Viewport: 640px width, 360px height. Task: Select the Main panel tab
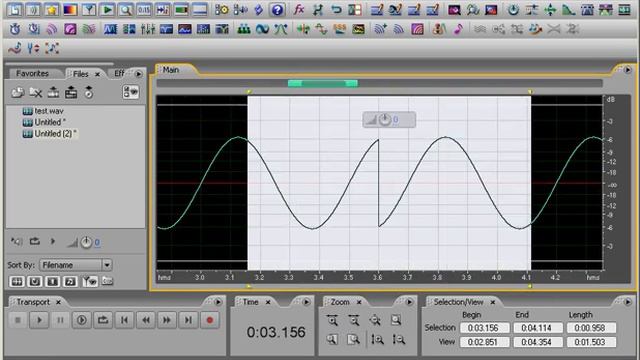tap(171, 70)
